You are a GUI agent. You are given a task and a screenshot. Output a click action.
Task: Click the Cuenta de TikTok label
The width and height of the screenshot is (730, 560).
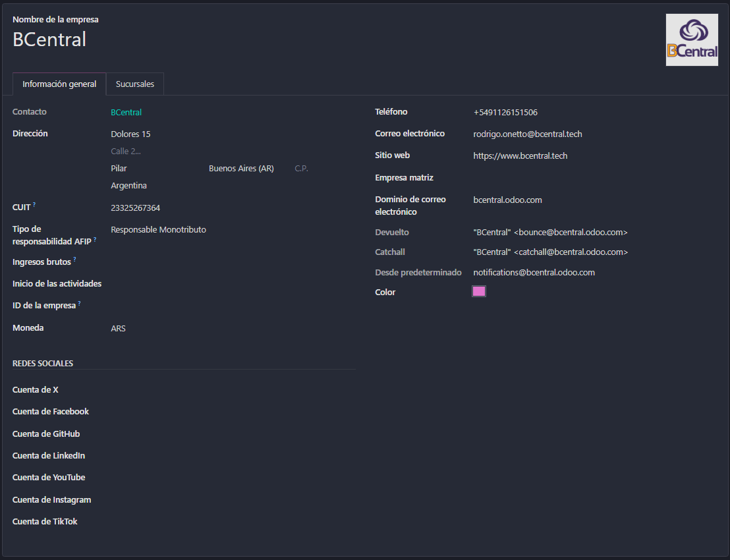pos(45,522)
